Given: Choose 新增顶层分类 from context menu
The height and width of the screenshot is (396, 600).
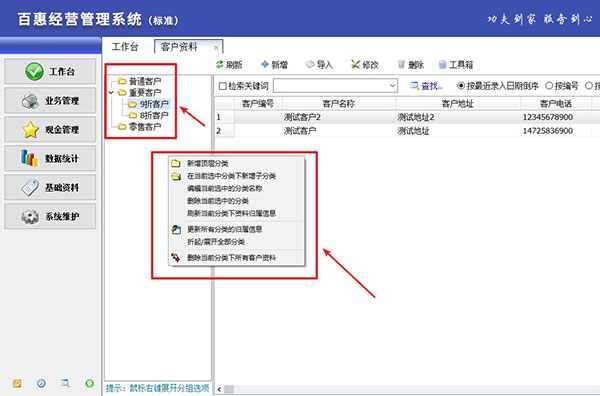Looking at the screenshot, I should point(237,163).
